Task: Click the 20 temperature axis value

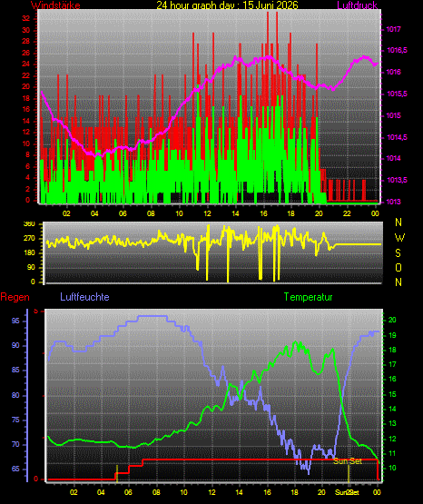Action: pos(392,321)
